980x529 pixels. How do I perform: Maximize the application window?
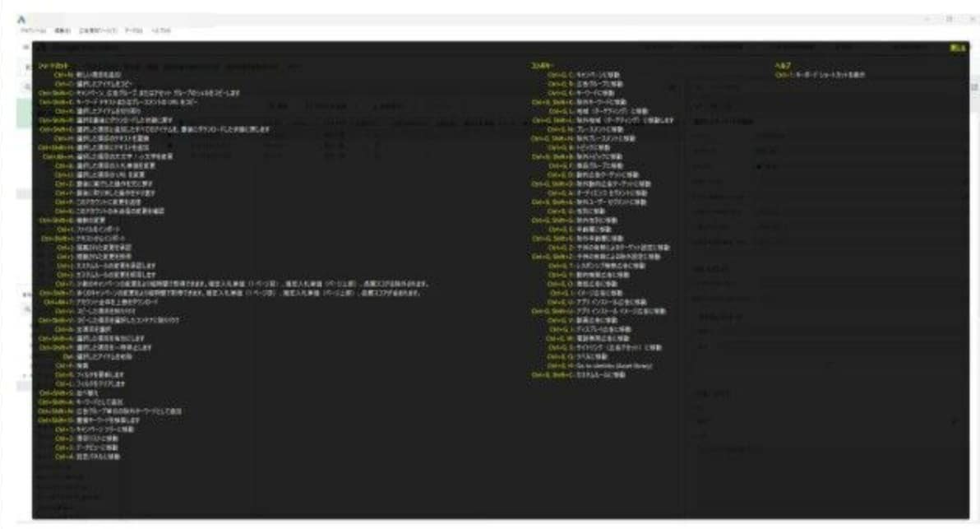pyautogui.click(x=949, y=18)
